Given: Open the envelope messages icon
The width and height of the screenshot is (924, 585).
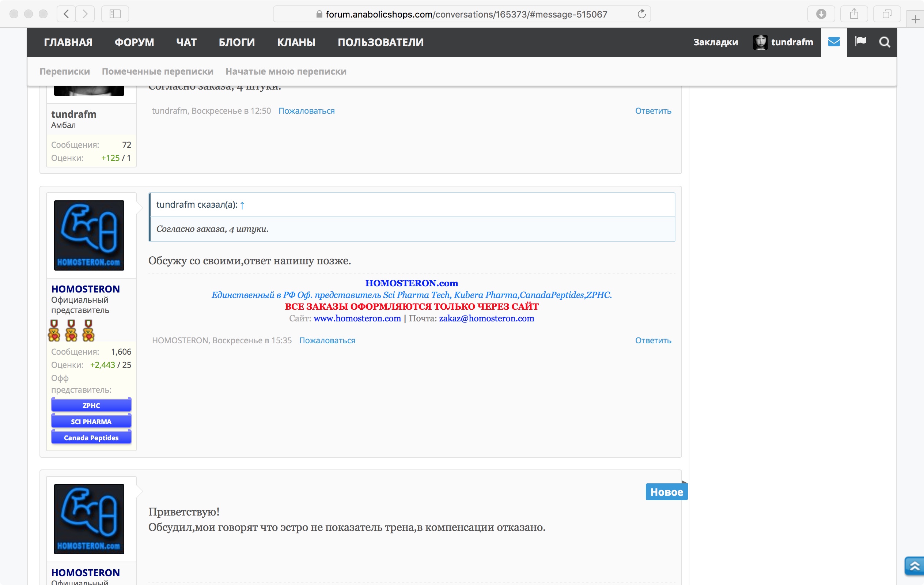Looking at the screenshot, I should click(833, 42).
